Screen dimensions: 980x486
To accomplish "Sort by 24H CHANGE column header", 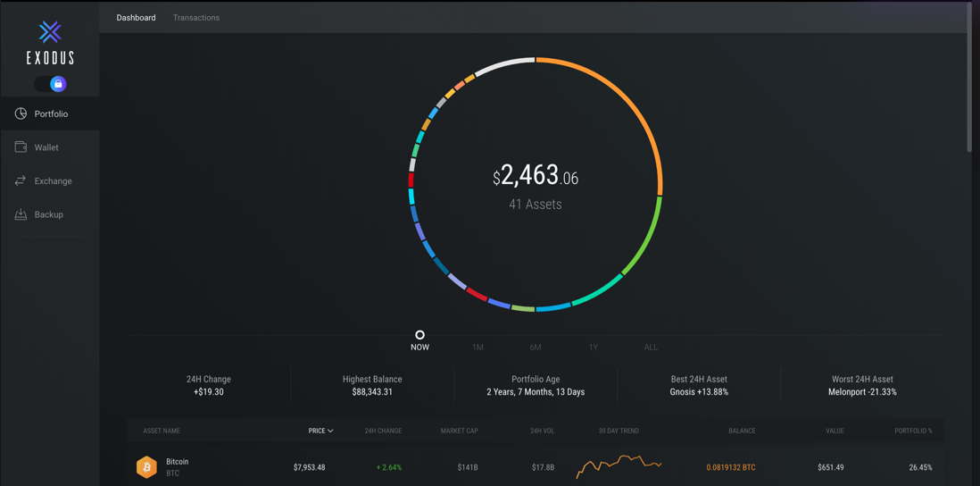I will pos(383,431).
